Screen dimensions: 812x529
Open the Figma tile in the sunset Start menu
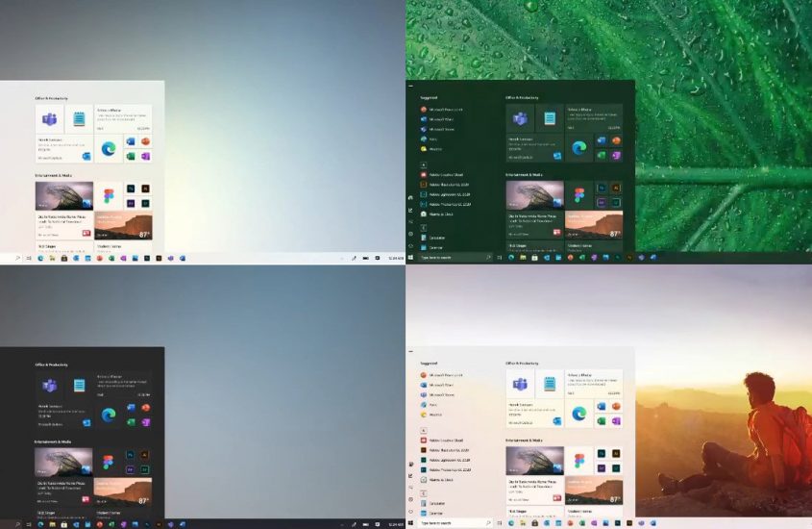[x=578, y=461]
